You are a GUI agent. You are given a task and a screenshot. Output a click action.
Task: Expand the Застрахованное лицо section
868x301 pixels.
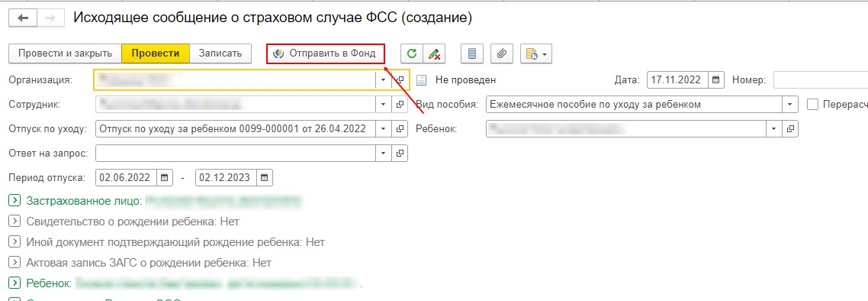point(15,200)
